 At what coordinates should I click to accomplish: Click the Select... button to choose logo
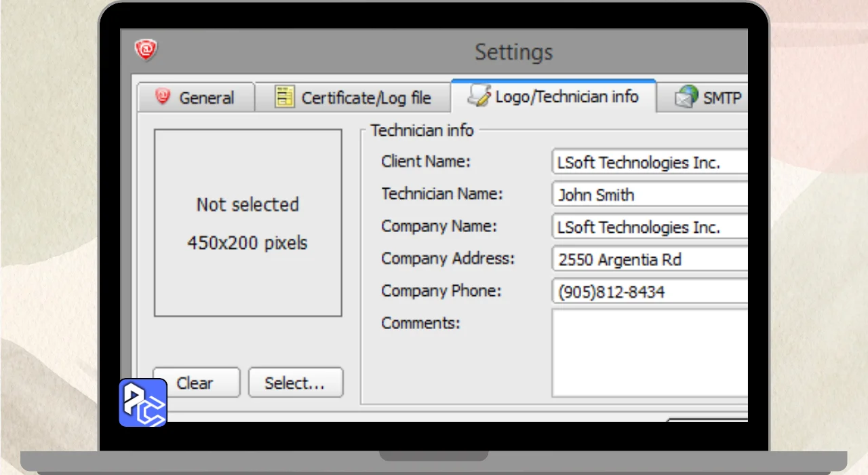pos(295,383)
